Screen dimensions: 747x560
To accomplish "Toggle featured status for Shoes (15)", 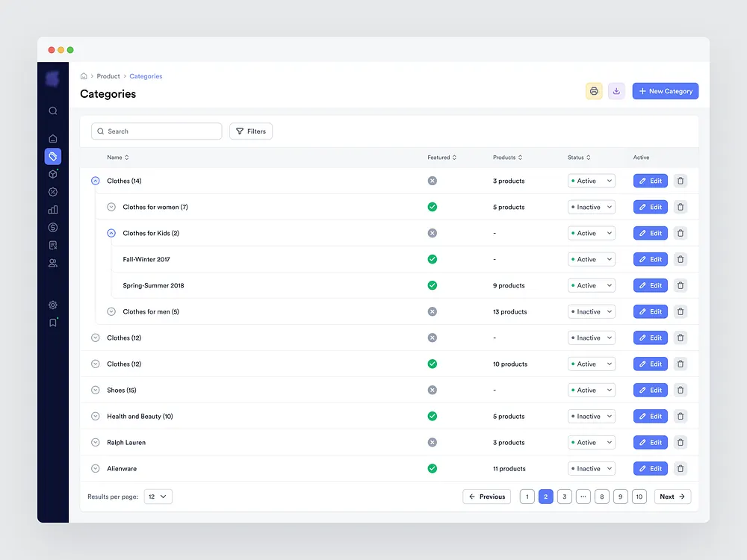I will tap(432, 390).
